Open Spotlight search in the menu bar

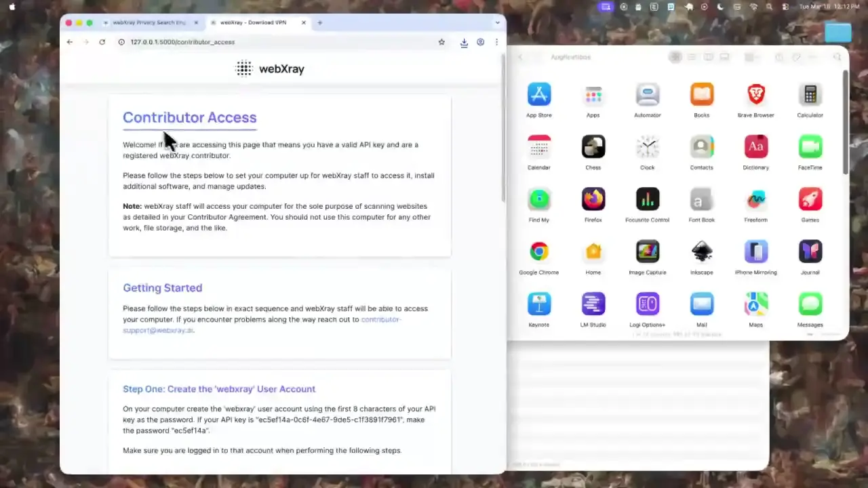[769, 7]
